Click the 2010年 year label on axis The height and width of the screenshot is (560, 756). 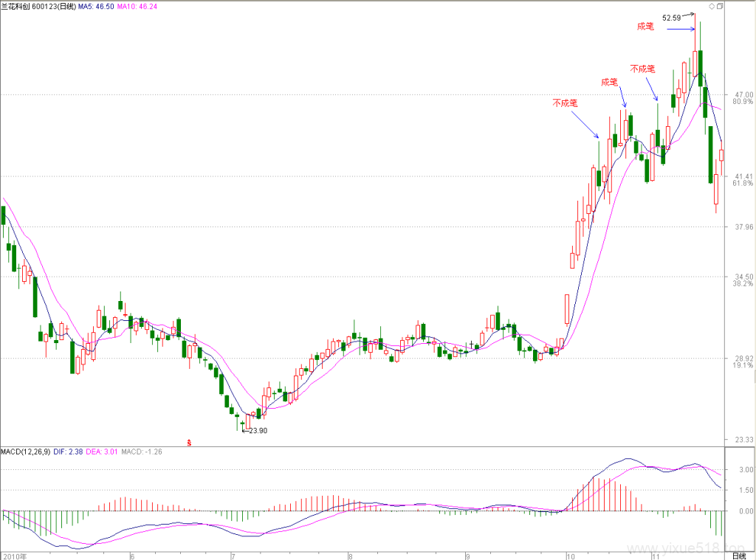pos(15,556)
